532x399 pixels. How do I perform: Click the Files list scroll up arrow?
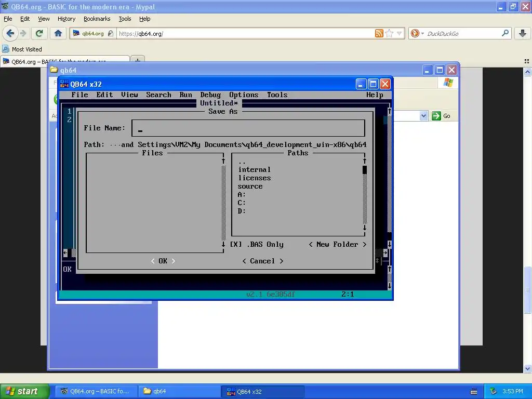click(x=223, y=161)
